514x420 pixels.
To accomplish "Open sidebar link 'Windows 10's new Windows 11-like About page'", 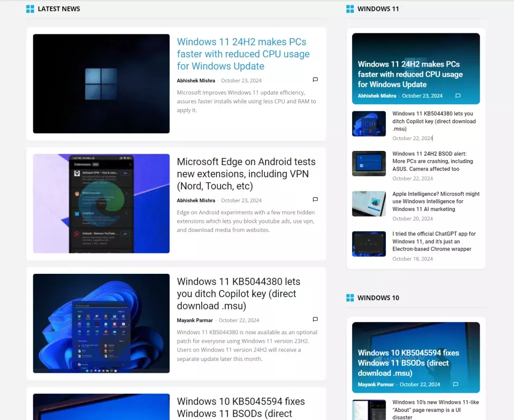I will (x=435, y=410).
